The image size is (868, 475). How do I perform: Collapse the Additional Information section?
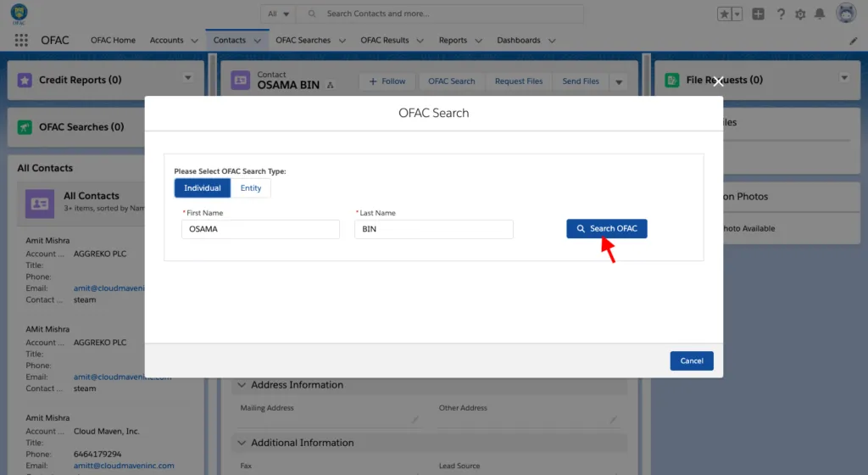(242, 443)
